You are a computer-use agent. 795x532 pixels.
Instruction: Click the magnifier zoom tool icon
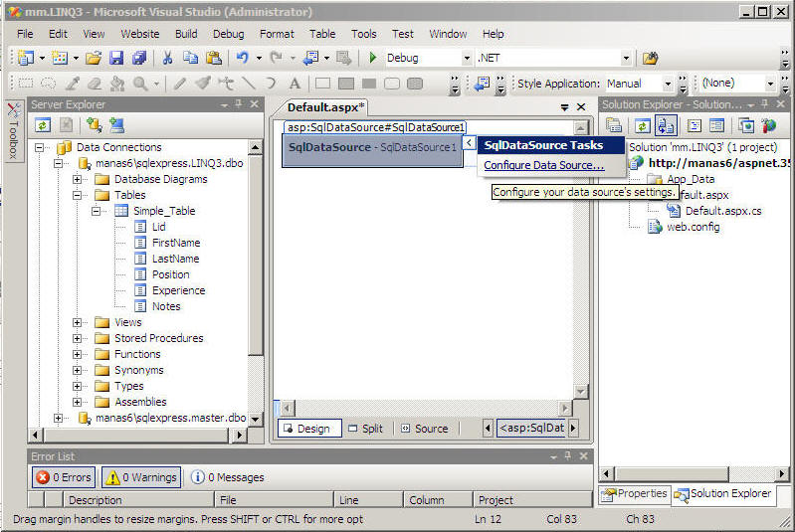pos(140,84)
